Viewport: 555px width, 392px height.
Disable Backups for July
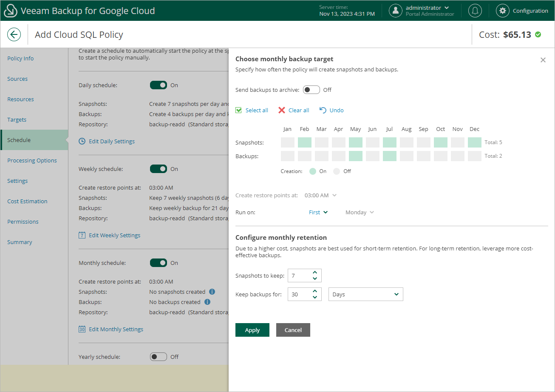click(390, 156)
